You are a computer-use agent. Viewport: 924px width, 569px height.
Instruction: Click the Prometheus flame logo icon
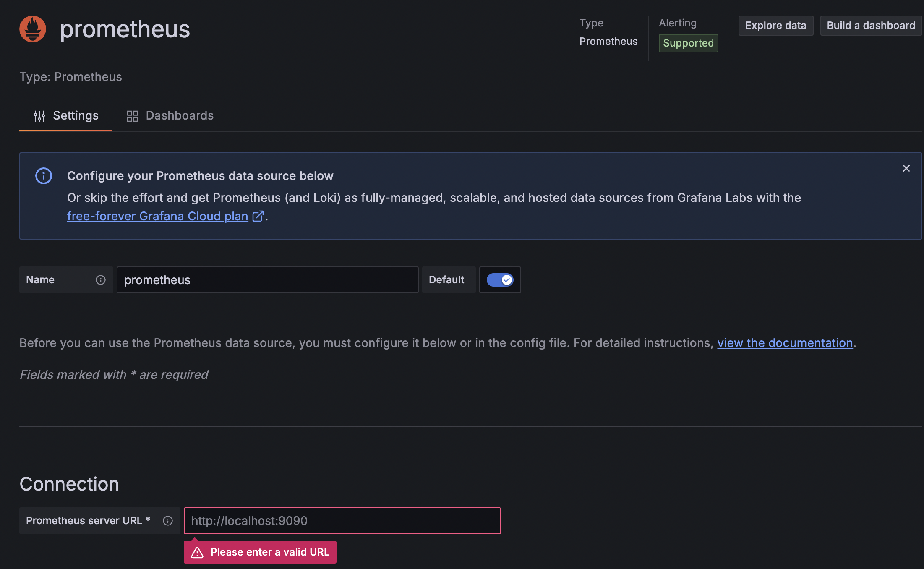(33, 29)
